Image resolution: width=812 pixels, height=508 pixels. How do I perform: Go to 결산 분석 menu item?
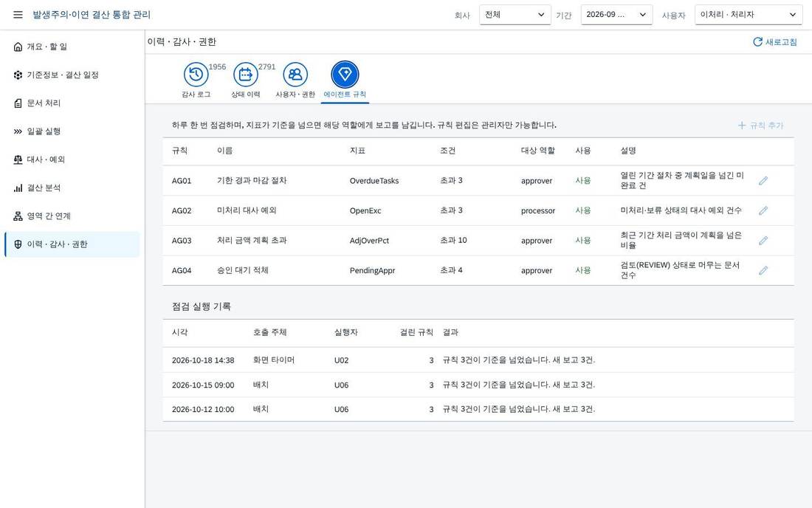click(72, 188)
